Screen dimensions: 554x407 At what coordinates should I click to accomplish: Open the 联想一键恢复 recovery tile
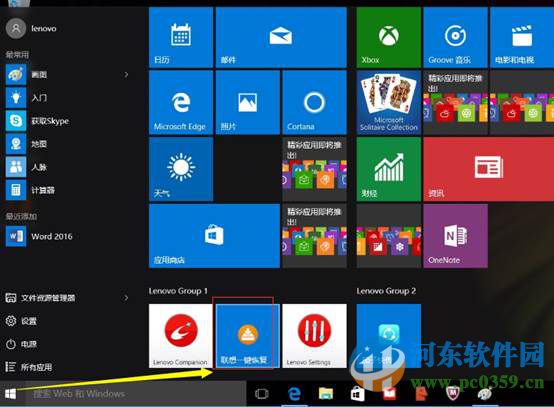[248, 336]
